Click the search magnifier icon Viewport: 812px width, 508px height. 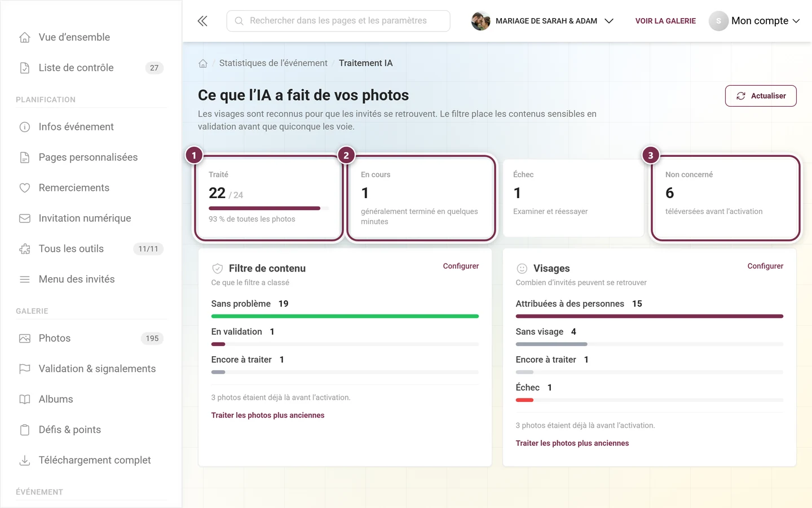click(239, 21)
